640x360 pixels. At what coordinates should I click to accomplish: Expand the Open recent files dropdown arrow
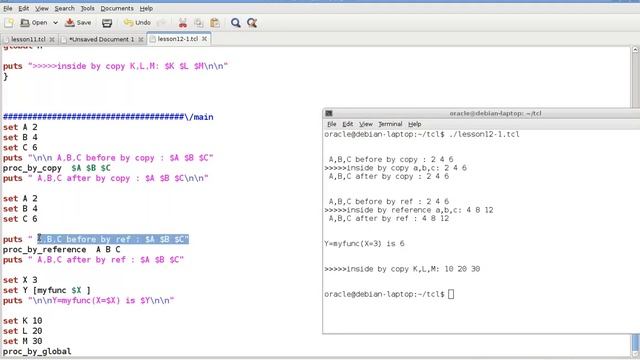(55, 23)
